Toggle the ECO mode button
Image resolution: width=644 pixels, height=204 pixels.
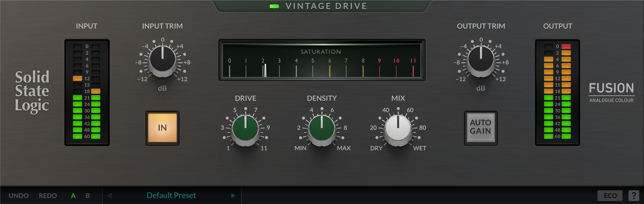click(610, 195)
